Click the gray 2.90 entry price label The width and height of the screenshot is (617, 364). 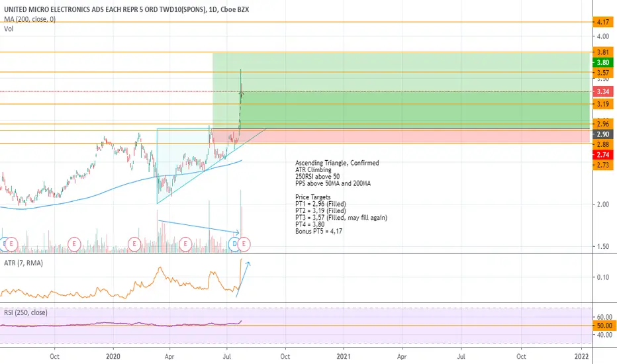(x=603, y=134)
